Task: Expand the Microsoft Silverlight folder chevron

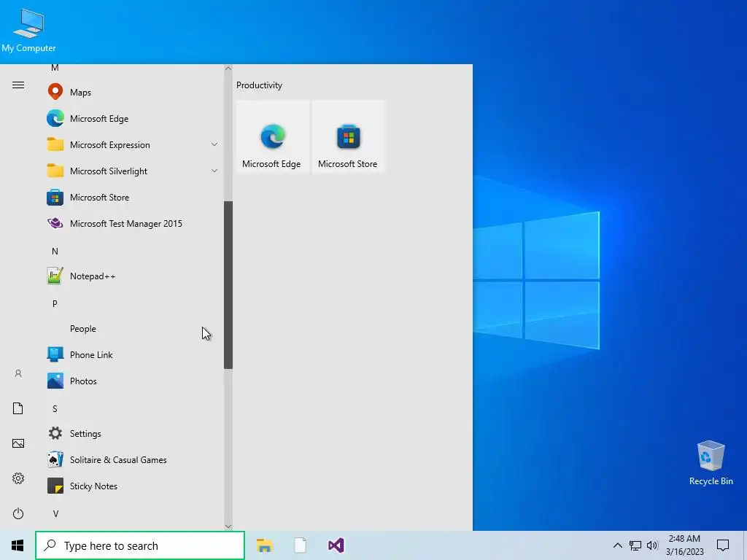Action: (214, 171)
